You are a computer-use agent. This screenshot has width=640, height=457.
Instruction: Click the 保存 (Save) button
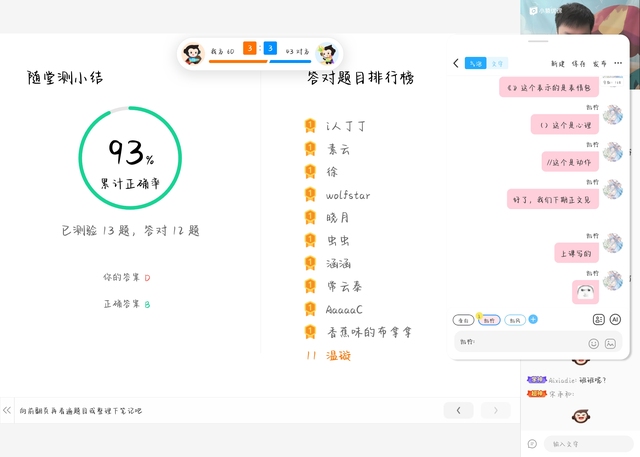pos(579,63)
